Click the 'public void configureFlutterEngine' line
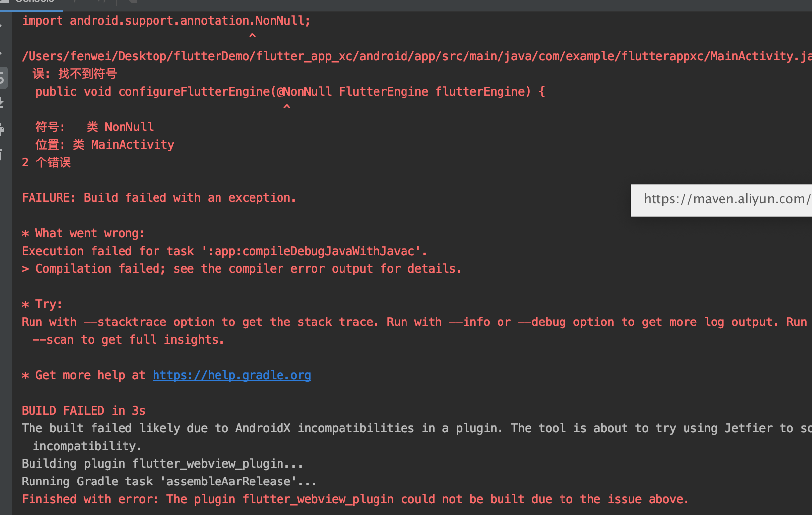The width and height of the screenshot is (812, 515). click(x=290, y=92)
